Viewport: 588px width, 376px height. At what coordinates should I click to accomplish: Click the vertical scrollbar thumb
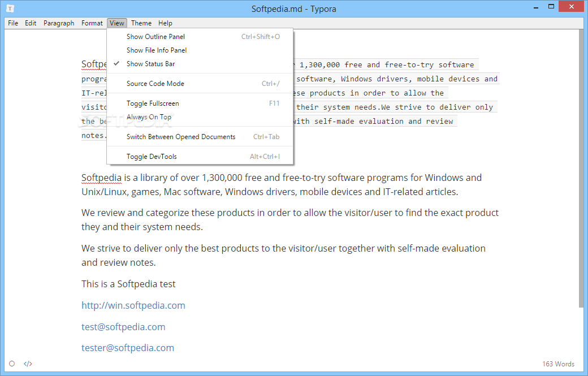point(581,168)
